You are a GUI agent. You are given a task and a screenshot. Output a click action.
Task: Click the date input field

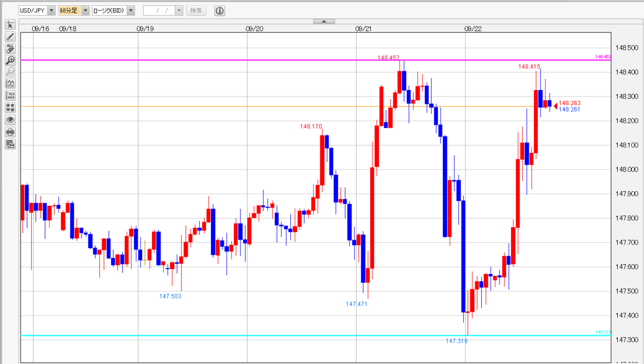pos(159,10)
